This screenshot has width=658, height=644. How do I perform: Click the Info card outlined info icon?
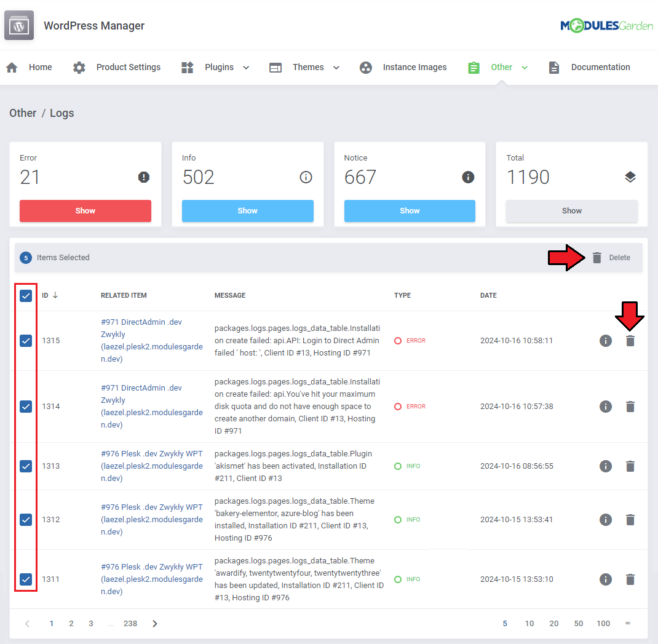306,177
